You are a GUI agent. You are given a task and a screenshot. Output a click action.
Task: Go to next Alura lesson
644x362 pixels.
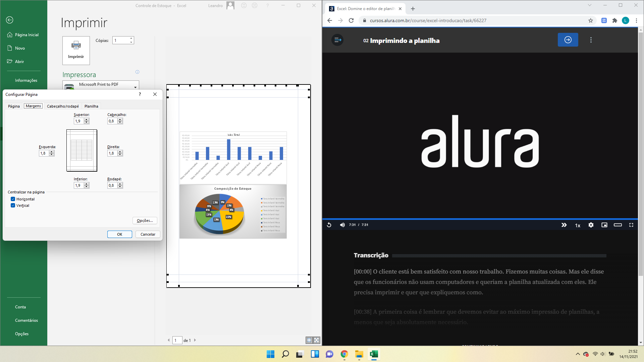pyautogui.click(x=568, y=40)
